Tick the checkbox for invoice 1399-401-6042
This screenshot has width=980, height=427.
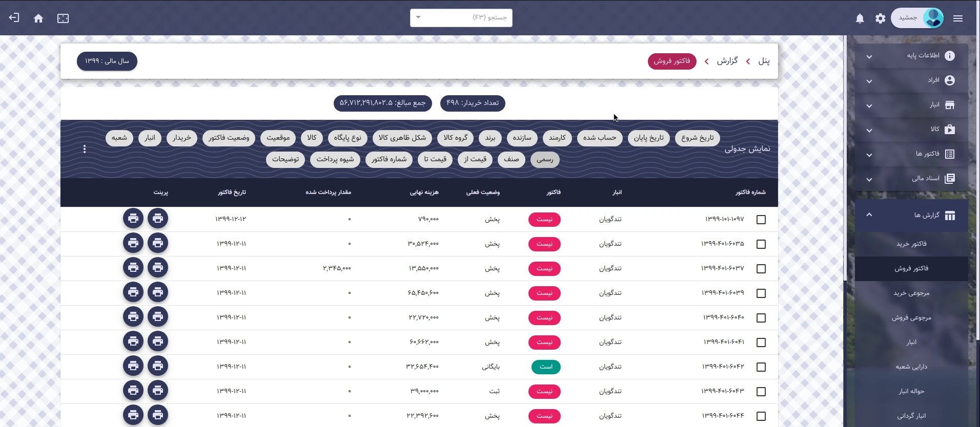tap(761, 367)
